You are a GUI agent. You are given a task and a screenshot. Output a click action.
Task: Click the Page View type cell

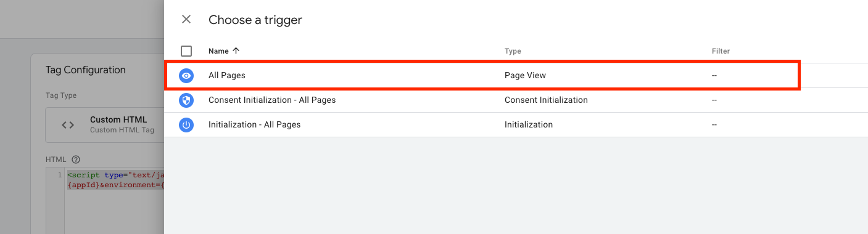(x=525, y=76)
